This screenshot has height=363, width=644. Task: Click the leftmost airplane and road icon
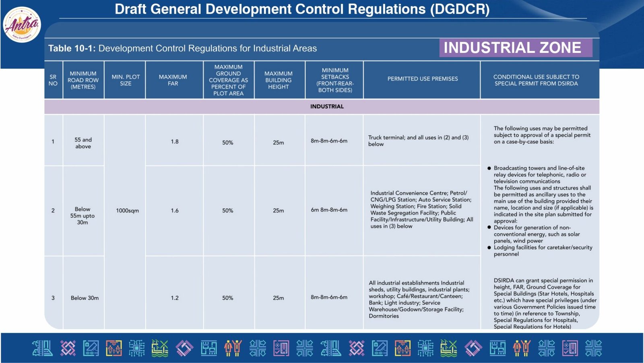pos(42,348)
